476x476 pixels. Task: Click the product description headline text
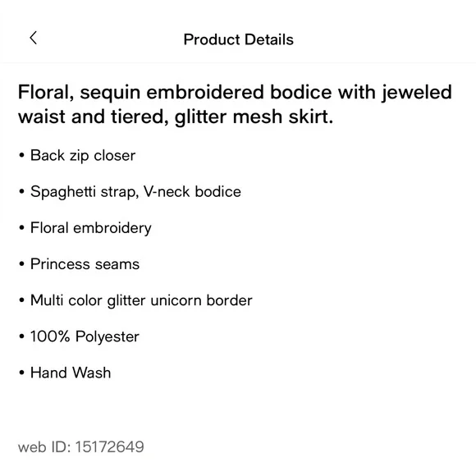click(235, 104)
